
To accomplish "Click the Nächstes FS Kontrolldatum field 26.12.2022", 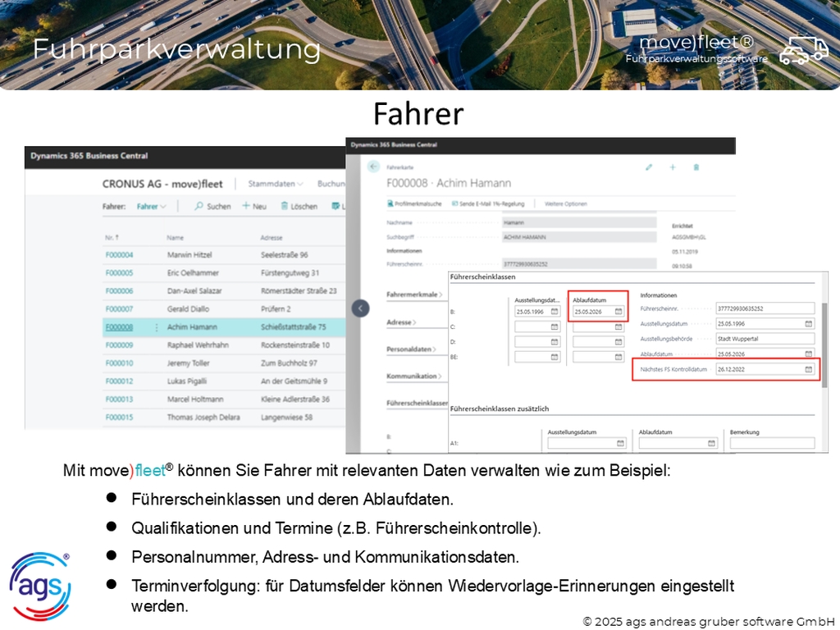I will pyautogui.click(x=765, y=369).
